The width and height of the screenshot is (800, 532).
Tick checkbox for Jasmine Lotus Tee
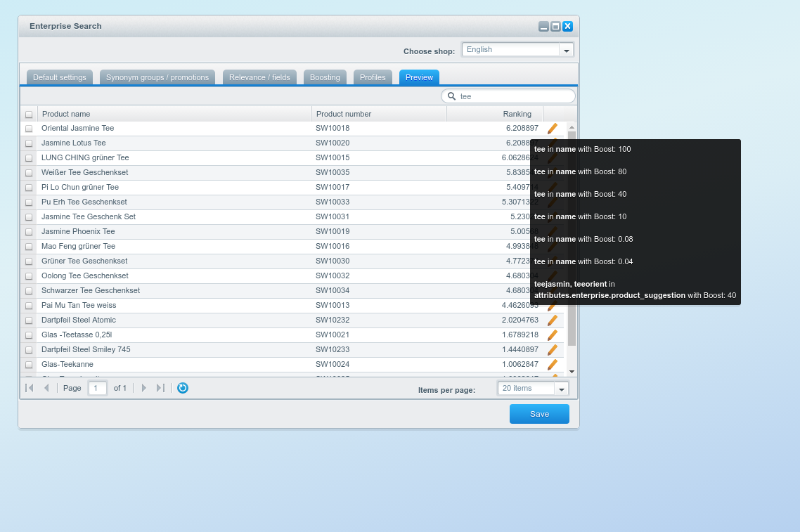tap(29, 143)
